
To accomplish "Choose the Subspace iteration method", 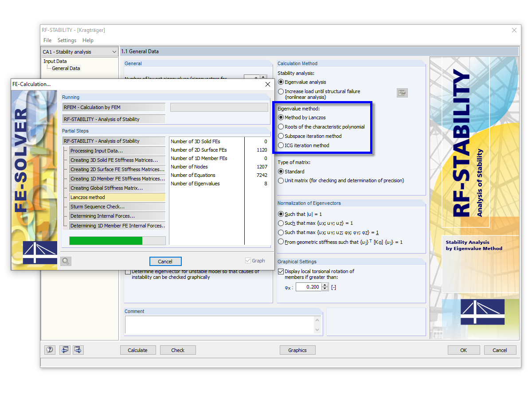I will coord(281,136).
